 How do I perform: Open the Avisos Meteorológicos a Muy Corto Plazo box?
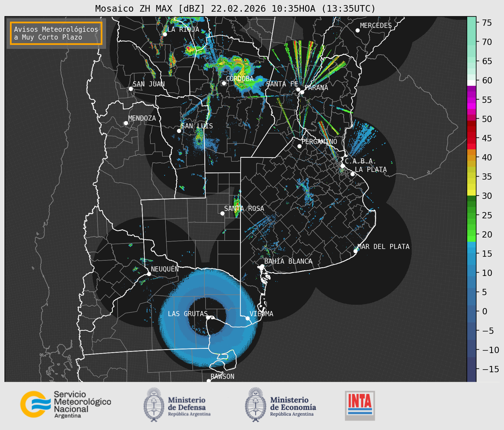point(56,33)
